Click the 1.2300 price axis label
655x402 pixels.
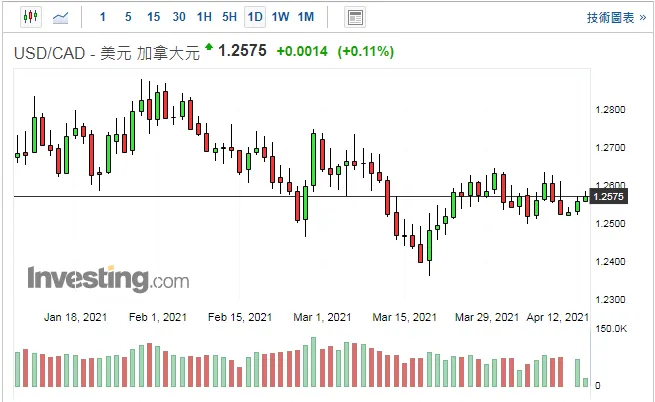tap(610, 300)
